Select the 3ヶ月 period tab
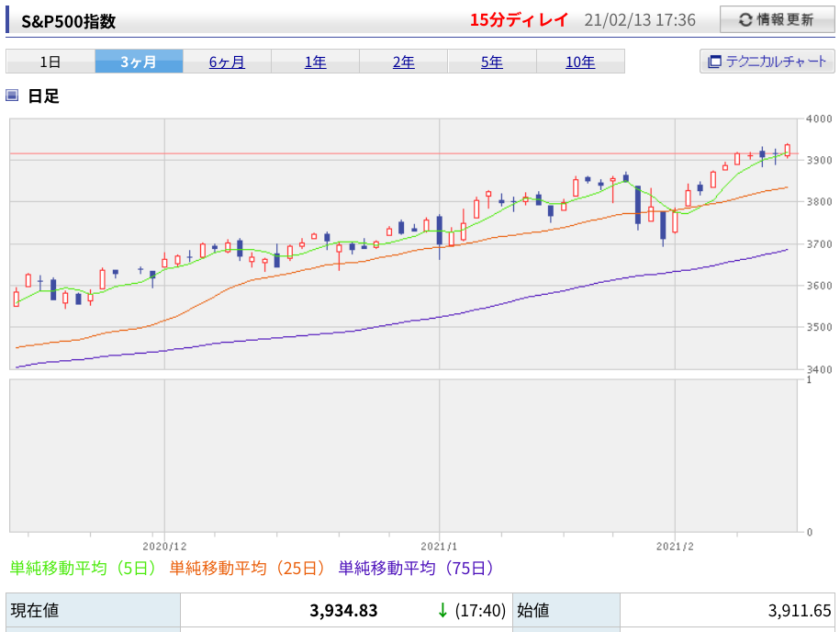 tap(139, 62)
